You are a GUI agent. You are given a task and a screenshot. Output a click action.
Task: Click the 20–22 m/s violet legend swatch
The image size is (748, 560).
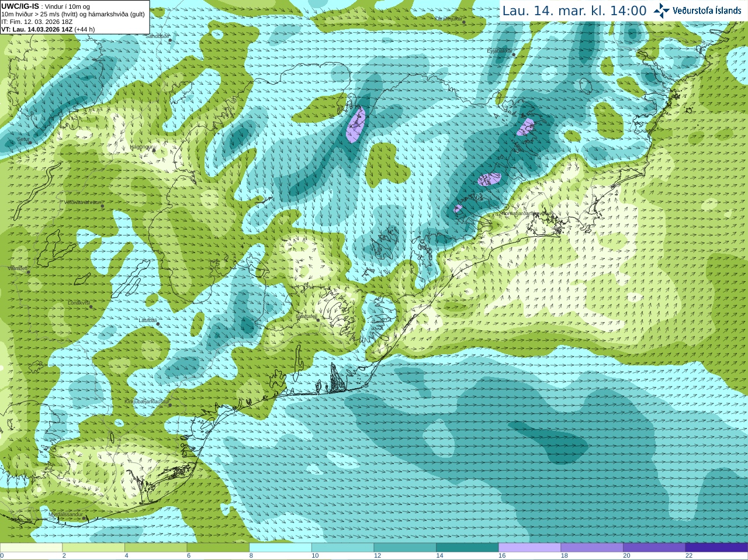click(x=654, y=547)
